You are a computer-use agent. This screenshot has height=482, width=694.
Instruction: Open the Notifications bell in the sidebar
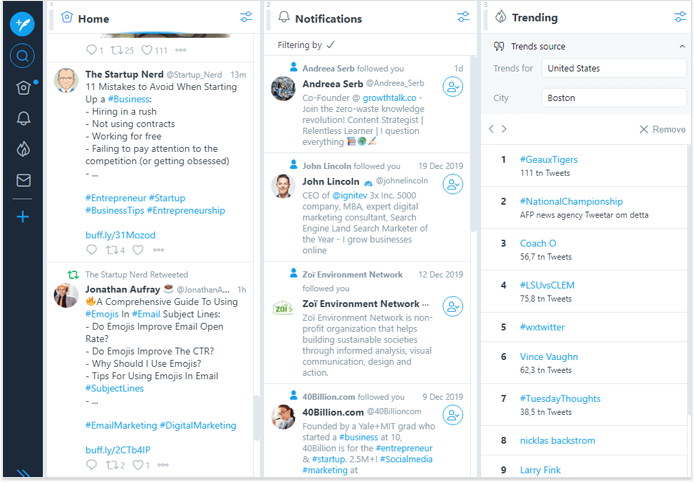[x=23, y=118]
